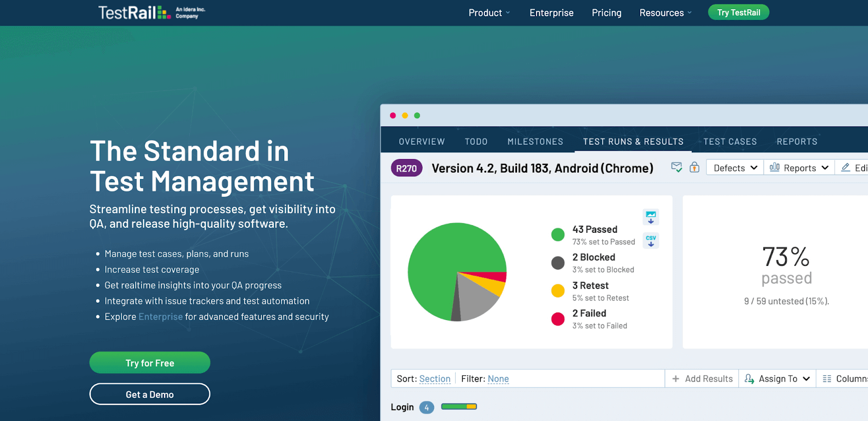This screenshot has width=868, height=421.
Task: Open the Defects dropdown
Action: [x=735, y=168]
